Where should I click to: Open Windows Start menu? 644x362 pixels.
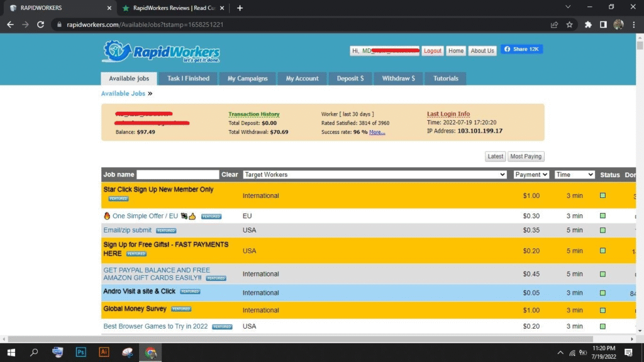click(11, 352)
